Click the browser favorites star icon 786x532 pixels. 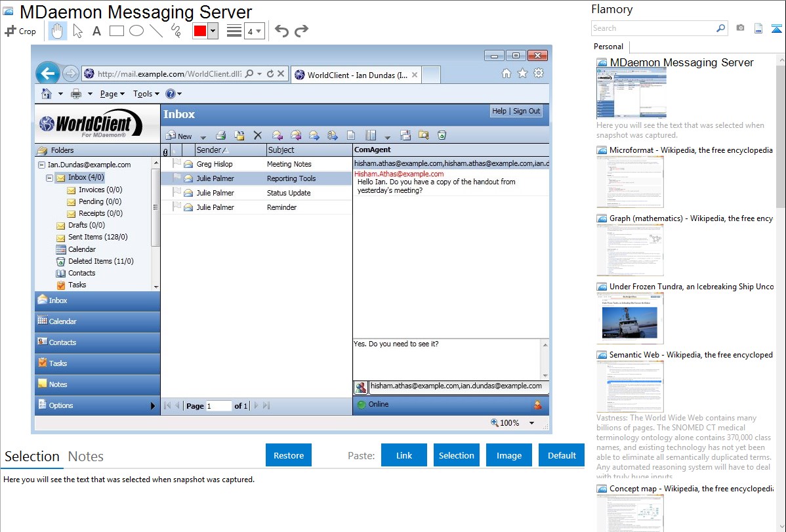(x=522, y=73)
